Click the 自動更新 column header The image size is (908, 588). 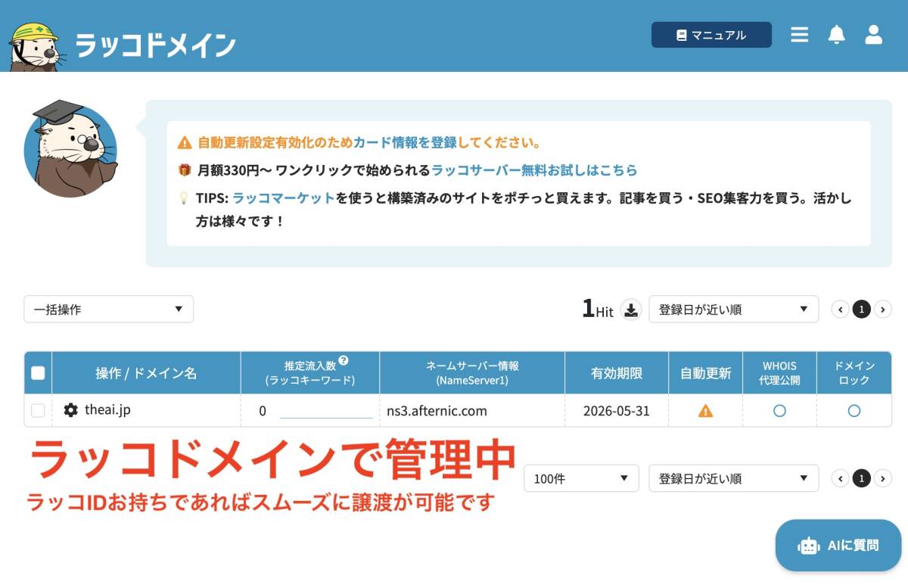coord(705,372)
